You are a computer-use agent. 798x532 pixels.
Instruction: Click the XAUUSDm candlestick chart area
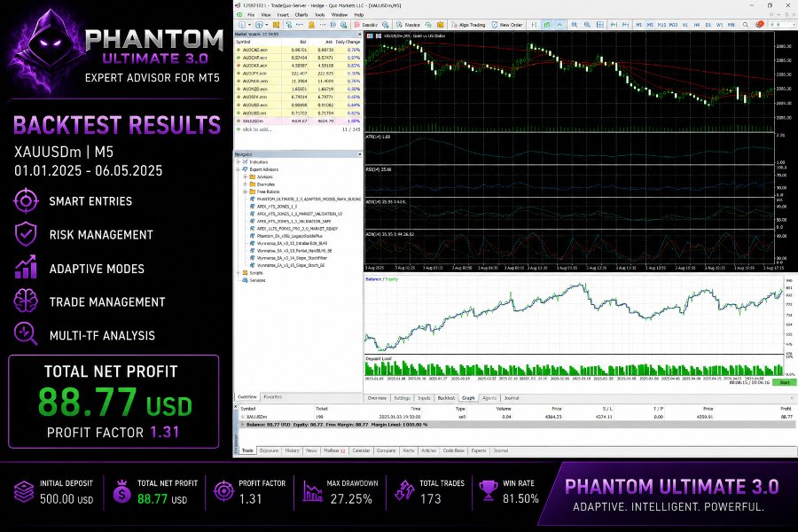click(569, 82)
